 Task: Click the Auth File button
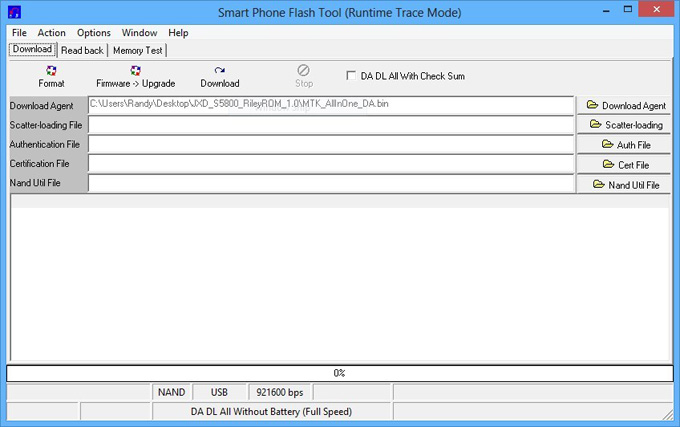coord(624,145)
